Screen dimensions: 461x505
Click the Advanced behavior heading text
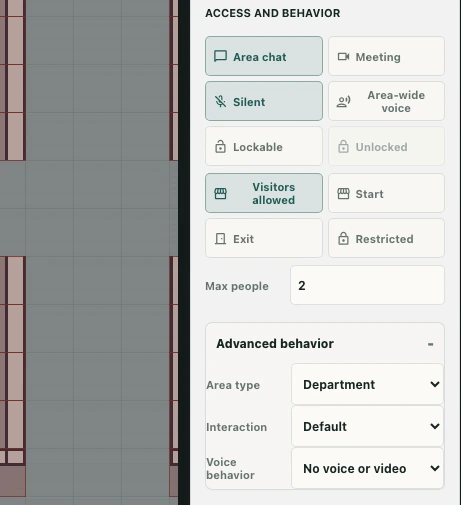pos(275,344)
